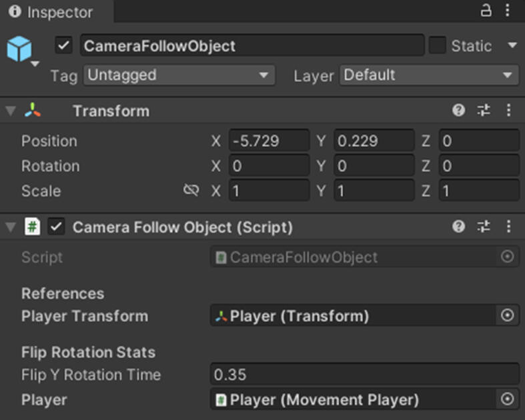Click the Flip Y Rotation Time field
Viewport: 525px width, 420px height.
(x=364, y=375)
